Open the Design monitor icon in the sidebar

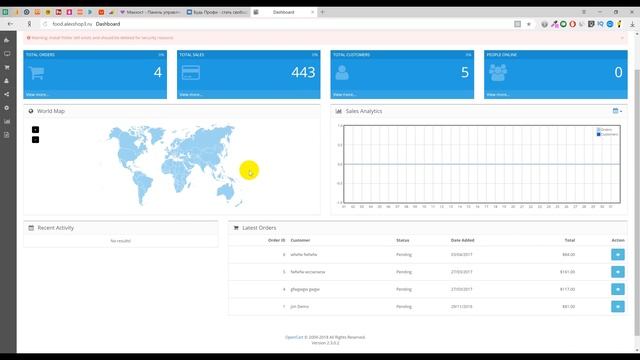click(x=7, y=54)
